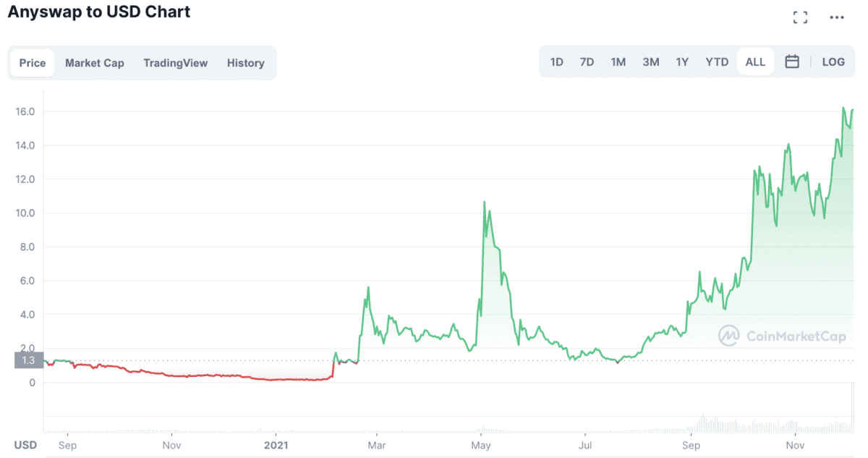This screenshot has height=458, width=868.
Task: Click the 8.0 y-axis label
Action: pyautogui.click(x=27, y=247)
